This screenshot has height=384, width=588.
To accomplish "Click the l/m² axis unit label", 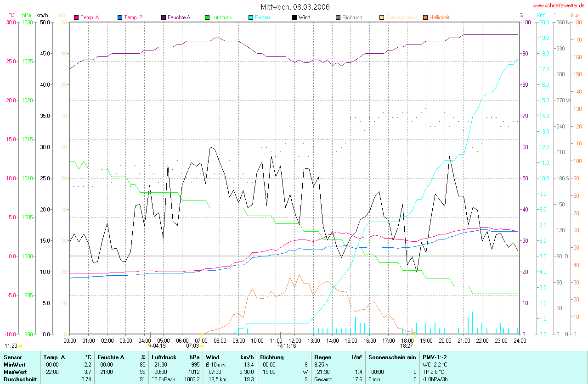I will 542,15.
